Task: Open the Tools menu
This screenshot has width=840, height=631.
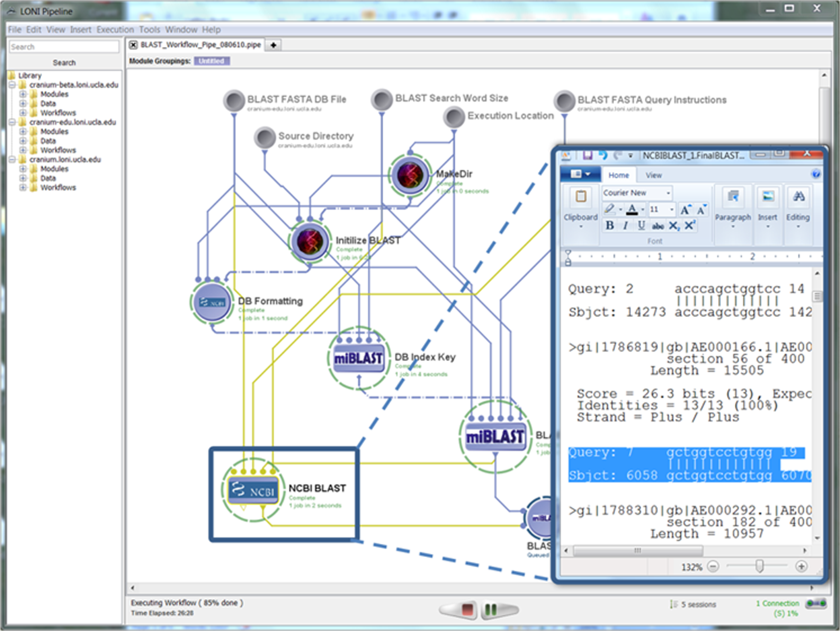Action: [149, 30]
